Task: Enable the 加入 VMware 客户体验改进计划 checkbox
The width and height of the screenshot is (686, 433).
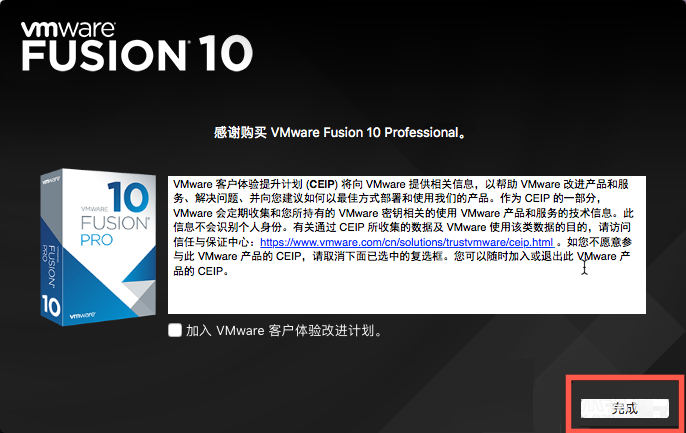Action: (x=175, y=330)
